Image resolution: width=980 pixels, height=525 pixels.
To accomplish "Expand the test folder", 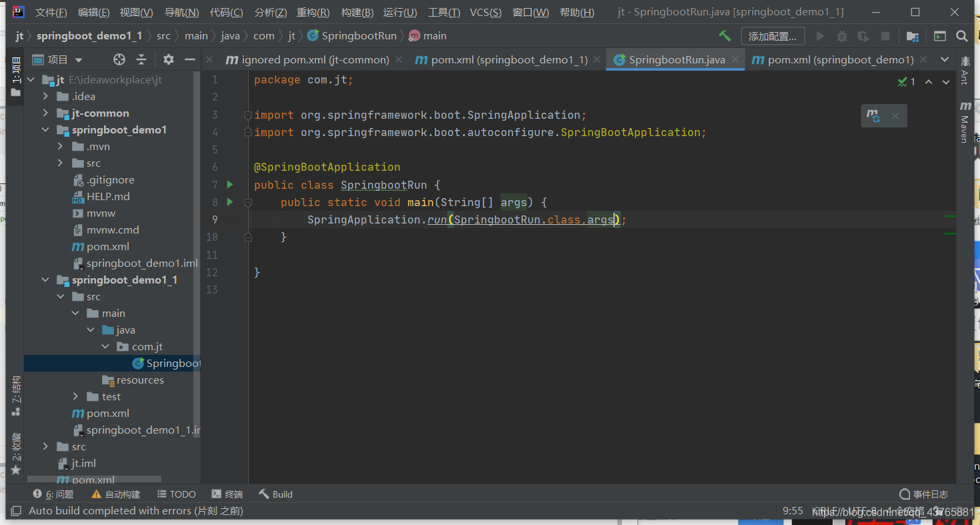I will click(x=75, y=397).
